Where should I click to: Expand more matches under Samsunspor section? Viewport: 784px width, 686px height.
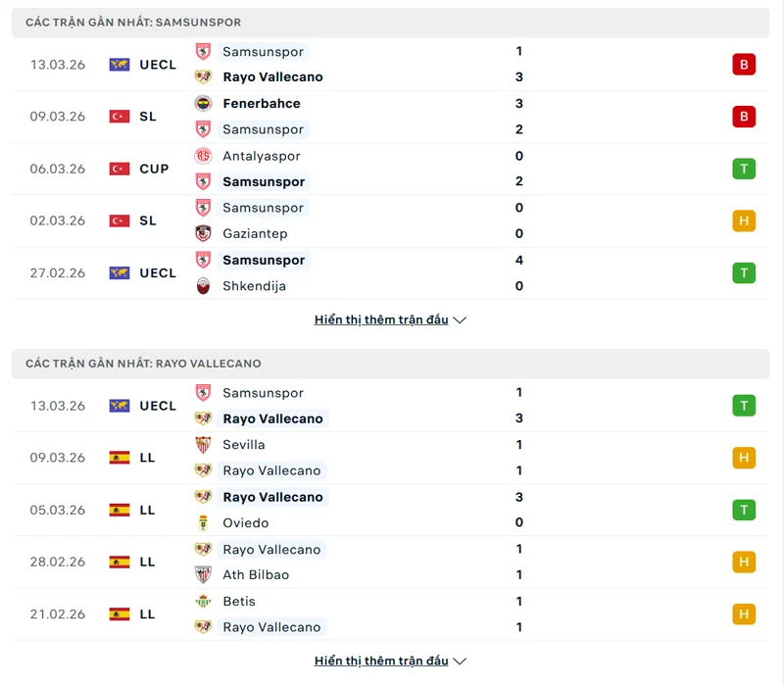[390, 319]
